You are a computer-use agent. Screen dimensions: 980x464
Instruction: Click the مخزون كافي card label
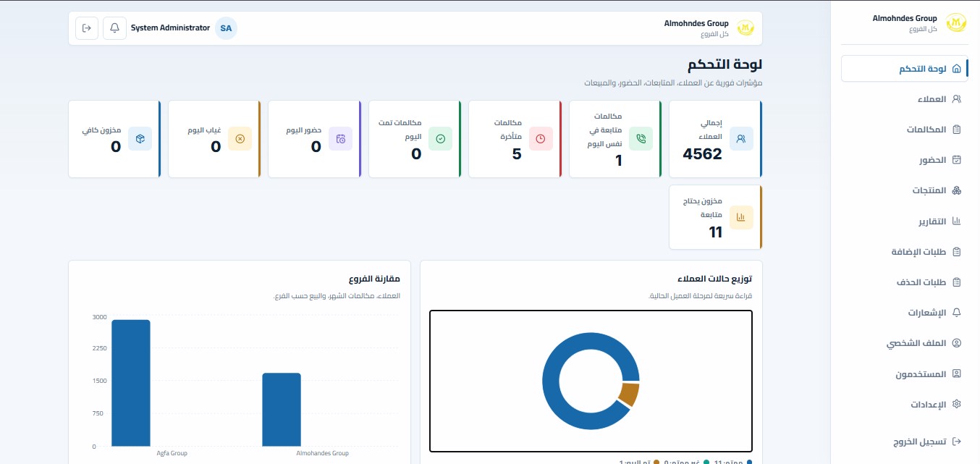pos(101,130)
